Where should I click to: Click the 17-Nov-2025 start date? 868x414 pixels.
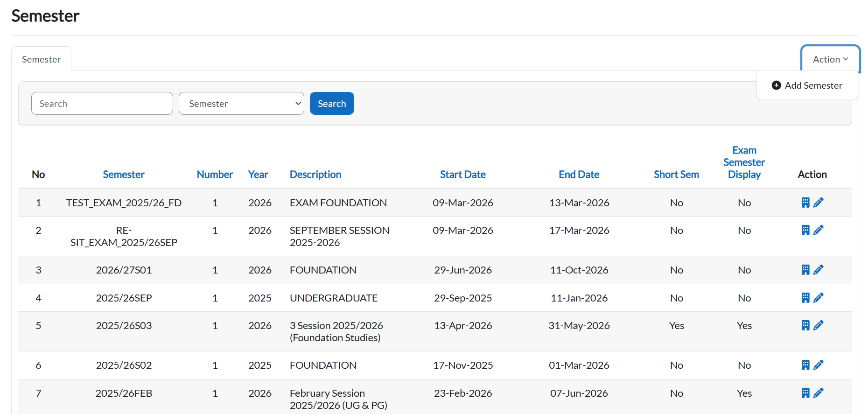[463, 365]
